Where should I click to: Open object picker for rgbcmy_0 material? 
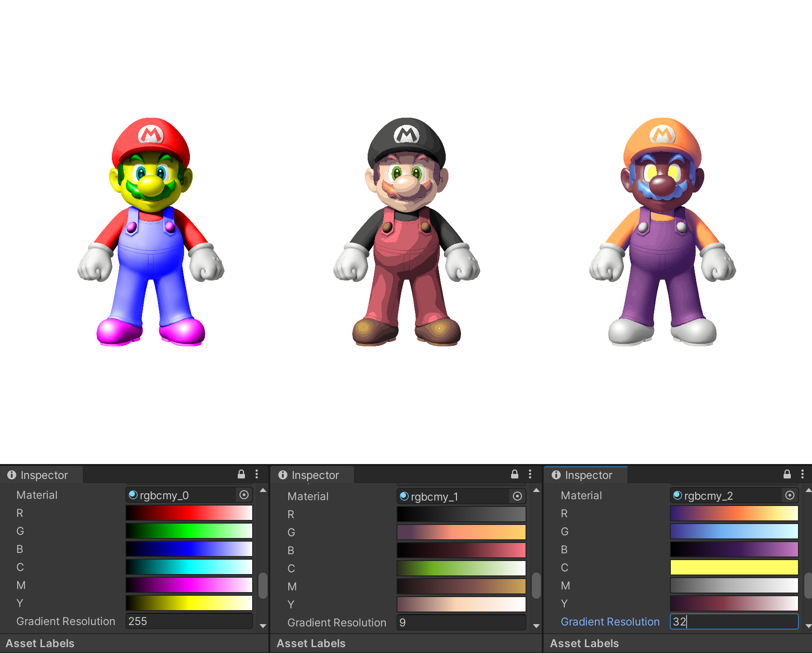(x=244, y=495)
